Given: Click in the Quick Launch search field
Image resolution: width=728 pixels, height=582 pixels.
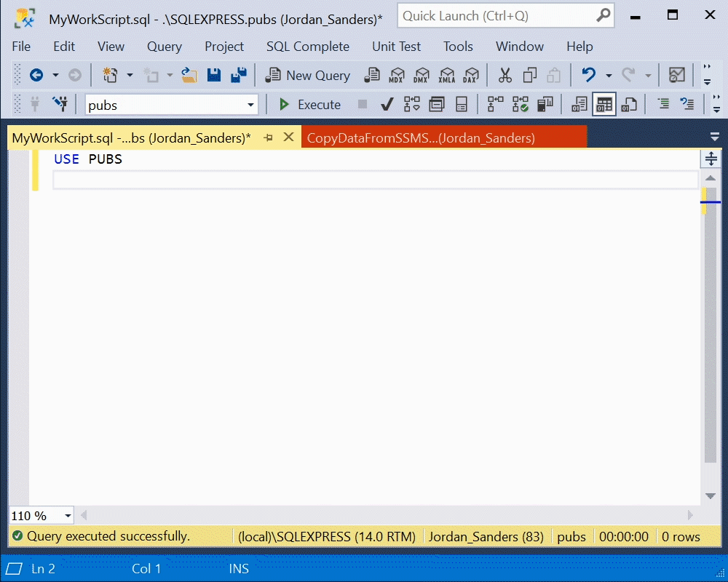Looking at the screenshot, I should point(498,16).
